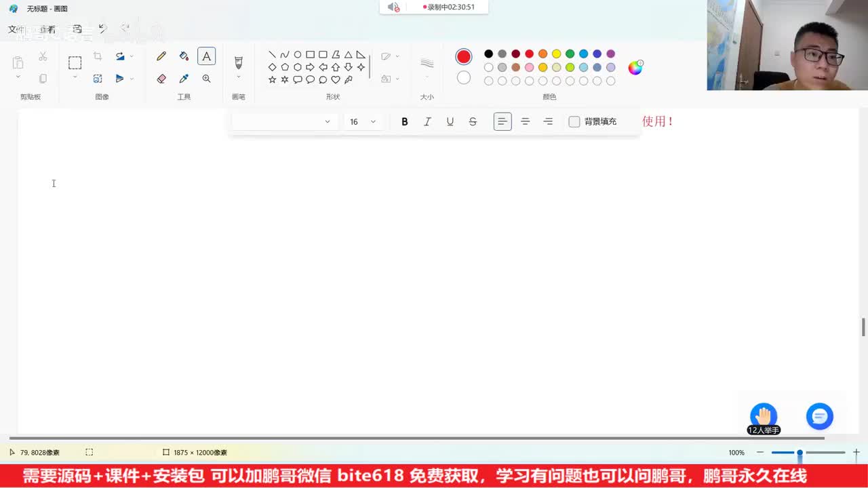Click the Paint app icon in title bar

[x=14, y=8]
